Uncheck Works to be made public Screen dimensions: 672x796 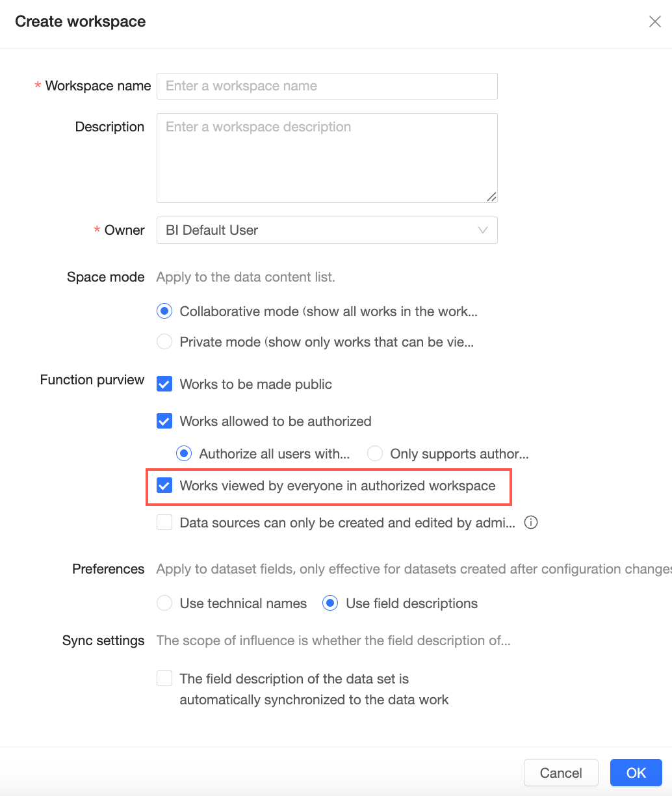[x=165, y=384]
